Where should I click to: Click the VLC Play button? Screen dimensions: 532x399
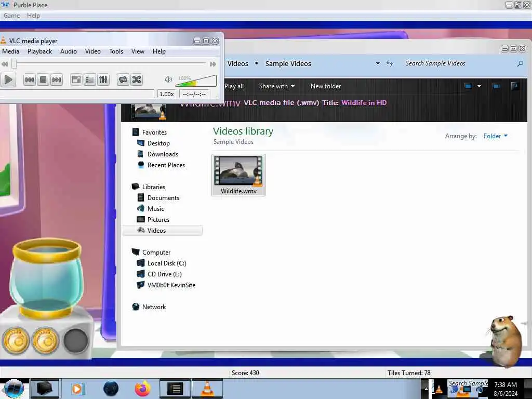point(8,79)
